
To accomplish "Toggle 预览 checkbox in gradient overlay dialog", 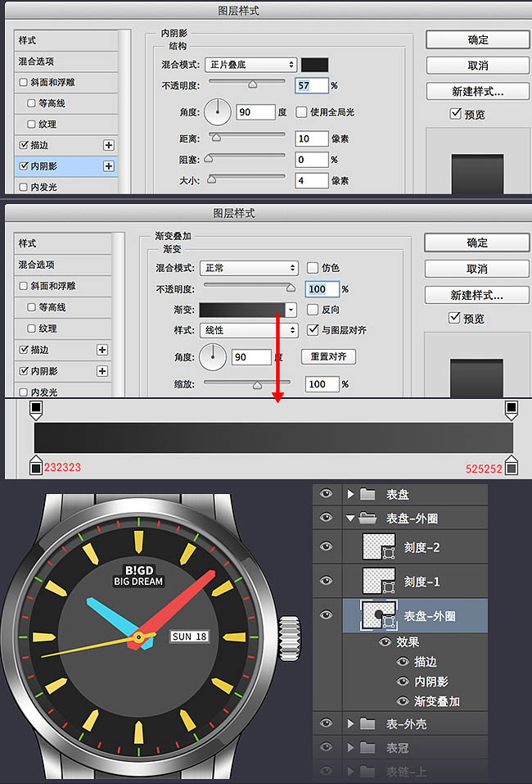I will 454,318.
